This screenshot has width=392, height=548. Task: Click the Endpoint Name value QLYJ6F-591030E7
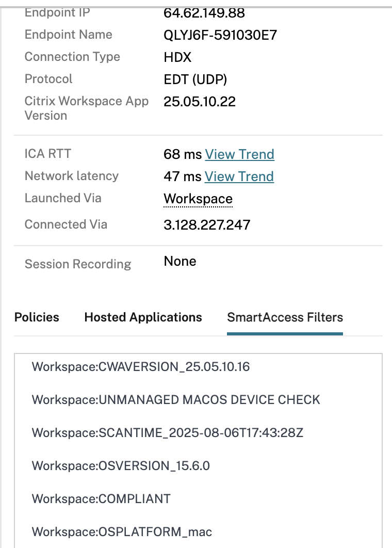point(220,35)
